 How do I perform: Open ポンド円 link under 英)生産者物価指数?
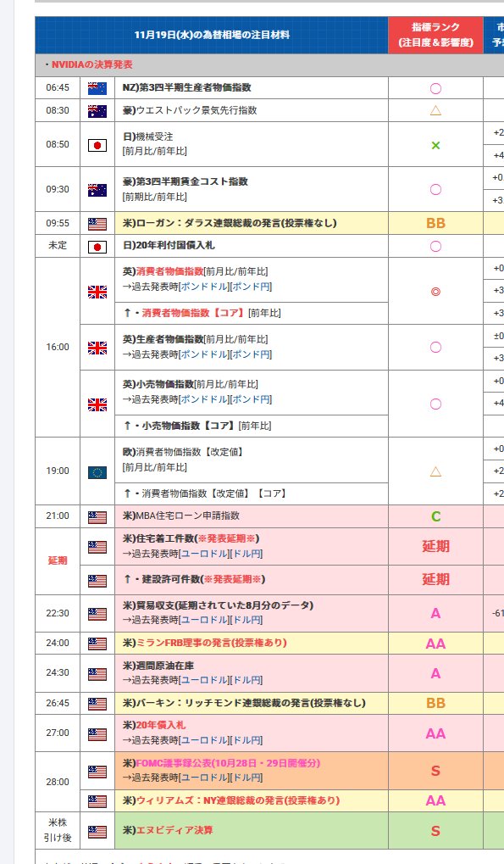tap(251, 354)
